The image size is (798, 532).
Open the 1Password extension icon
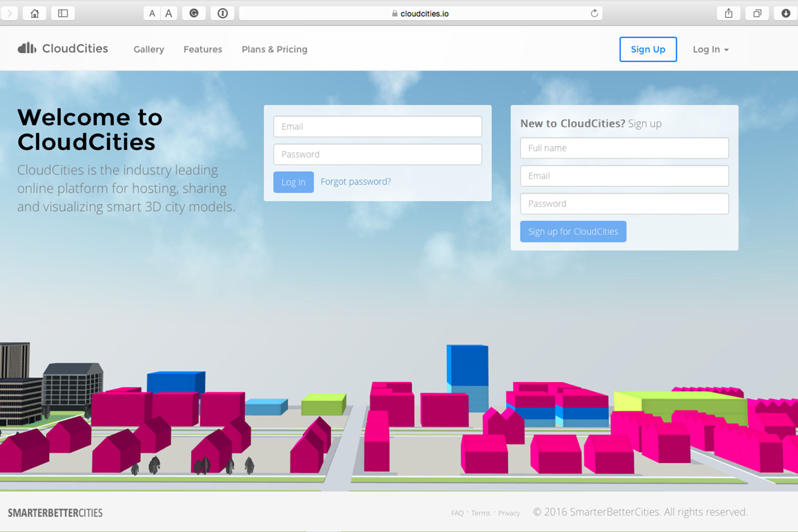click(x=222, y=13)
